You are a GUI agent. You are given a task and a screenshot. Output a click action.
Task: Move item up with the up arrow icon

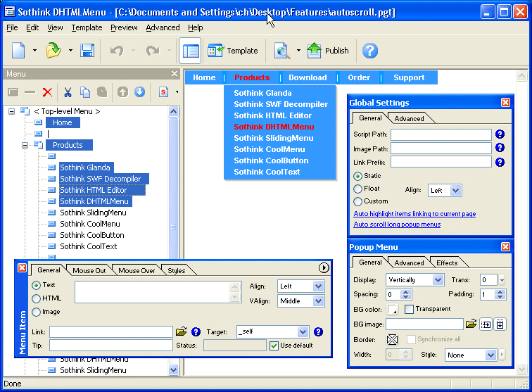point(123,92)
